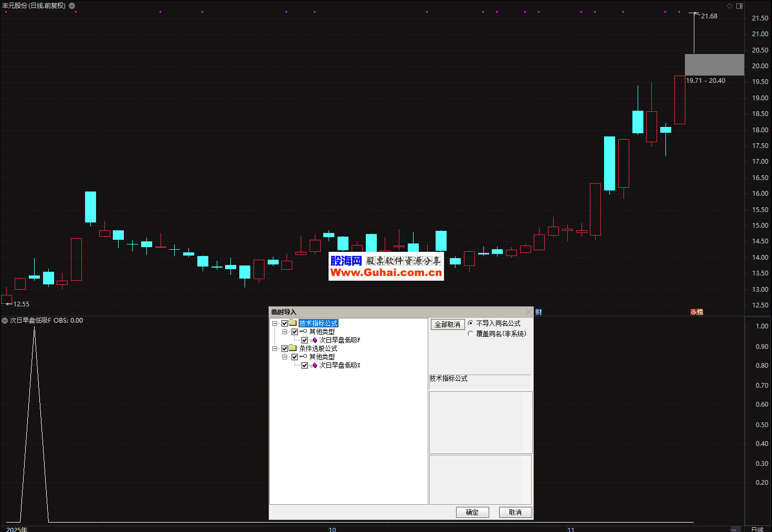The width and height of the screenshot is (772, 532).
Task: Collapse the 条件选股公式 tree node
Action: pyautogui.click(x=274, y=349)
